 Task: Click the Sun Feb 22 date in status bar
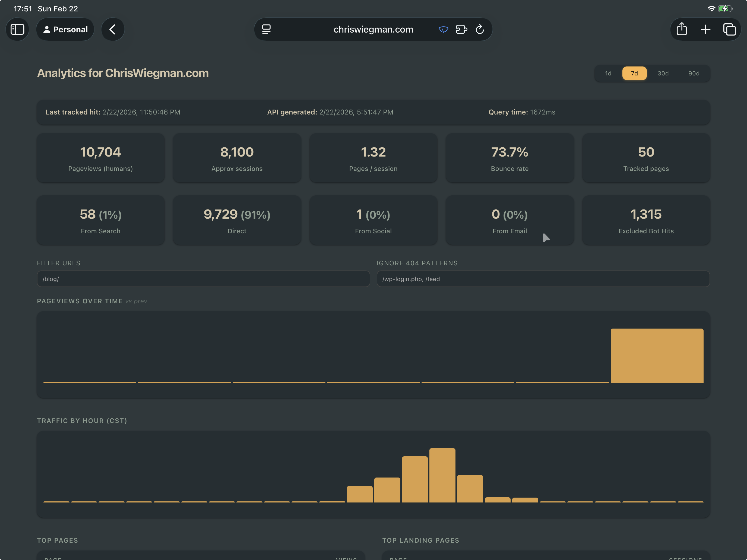(x=58, y=9)
